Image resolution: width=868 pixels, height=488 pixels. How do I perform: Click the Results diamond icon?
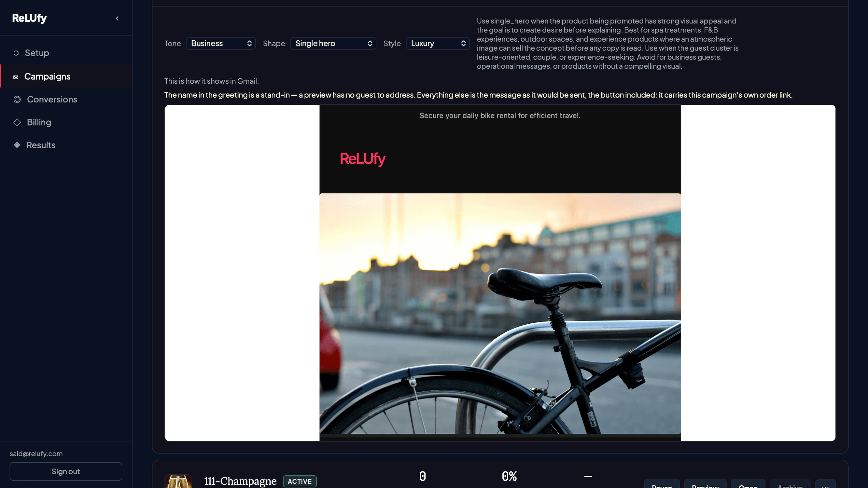[17, 145]
